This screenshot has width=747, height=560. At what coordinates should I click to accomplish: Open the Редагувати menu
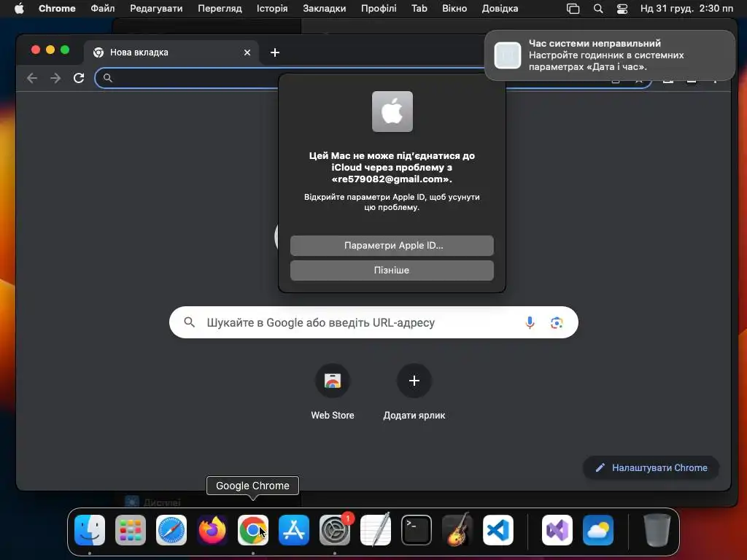pyautogui.click(x=156, y=9)
